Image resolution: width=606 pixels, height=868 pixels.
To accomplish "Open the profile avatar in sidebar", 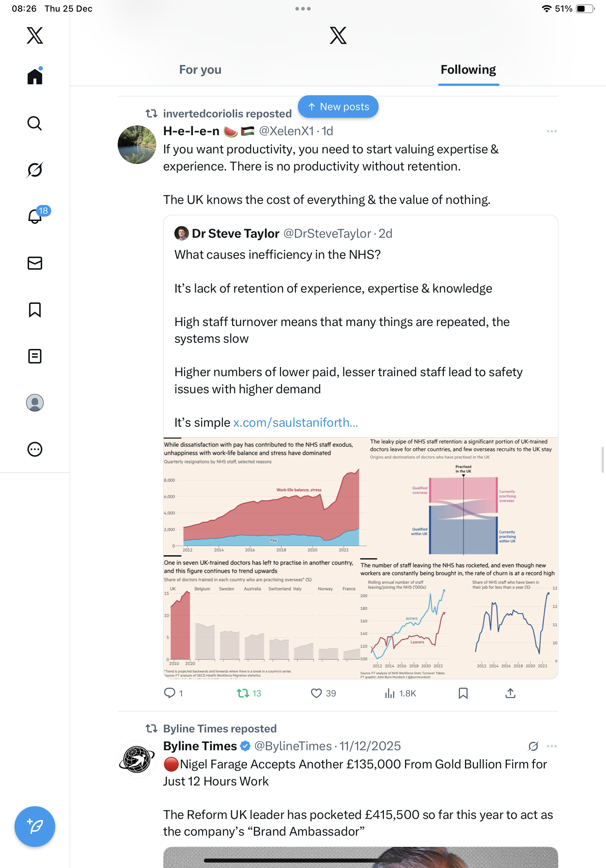I will pos(35,403).
